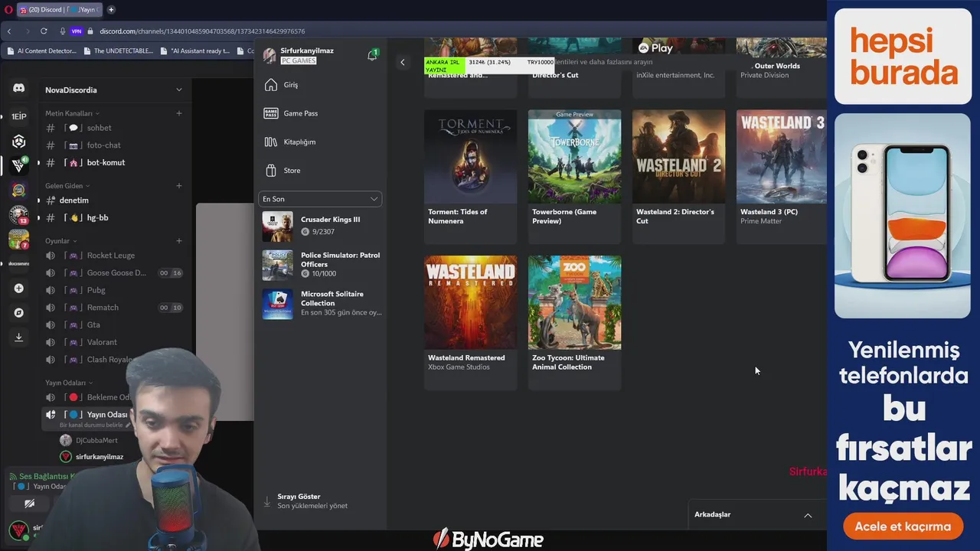The width and height of the screenshot is (980, 551).
Task: Collapse the Yayın Odaları category
Action: [x=69, y=383]
